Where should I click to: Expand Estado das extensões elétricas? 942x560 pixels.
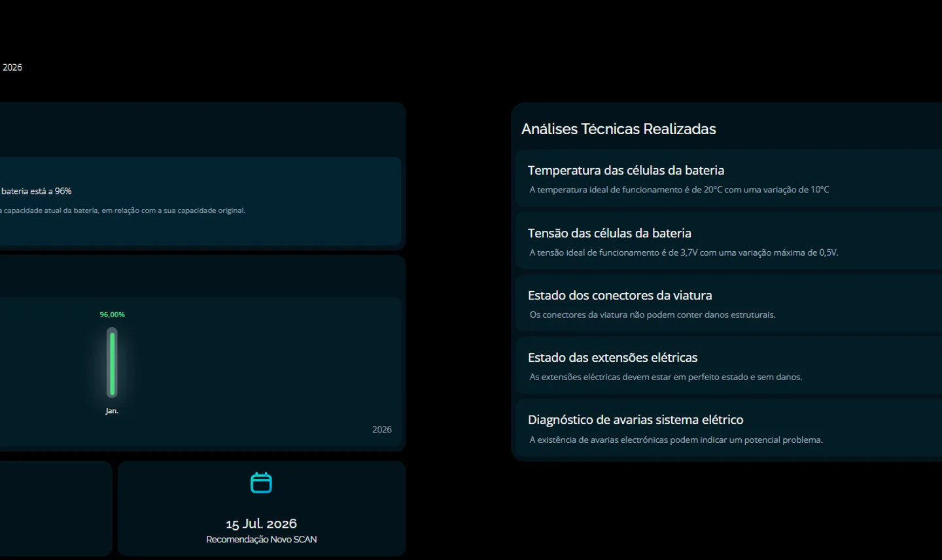(x=612, y=357)
